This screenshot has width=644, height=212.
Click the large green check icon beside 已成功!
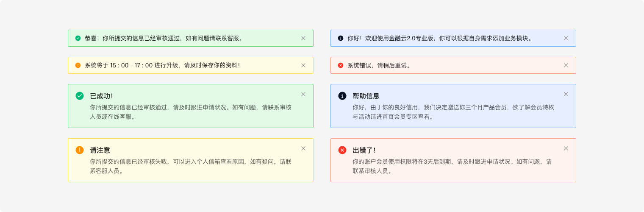(x=80, y=96)
